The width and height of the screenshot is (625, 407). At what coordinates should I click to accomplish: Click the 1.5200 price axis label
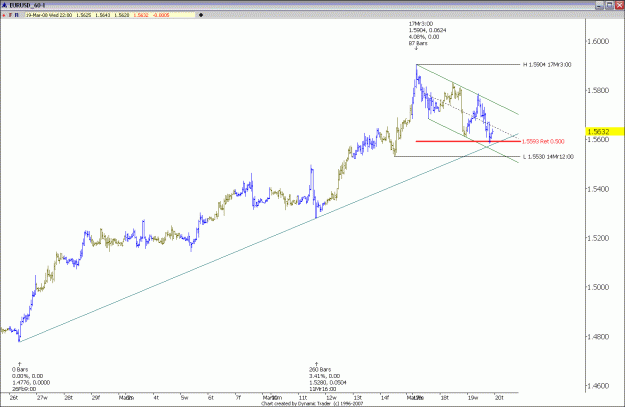tap(599, 238)
